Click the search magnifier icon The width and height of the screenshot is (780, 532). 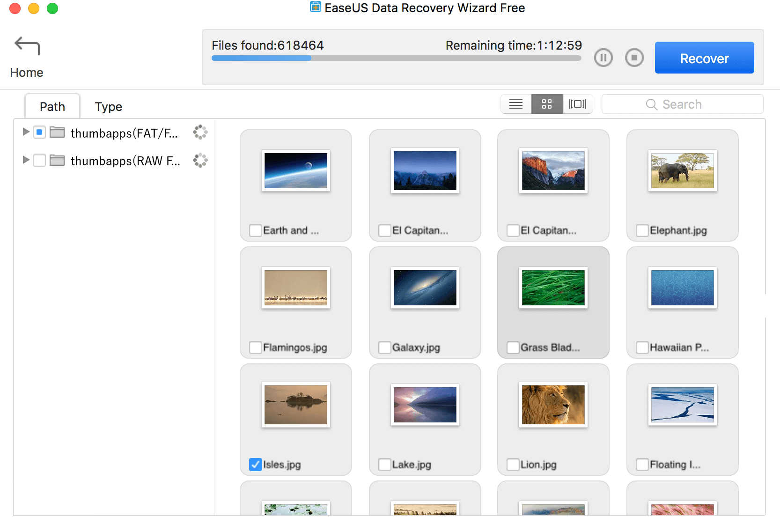[651, 104]
